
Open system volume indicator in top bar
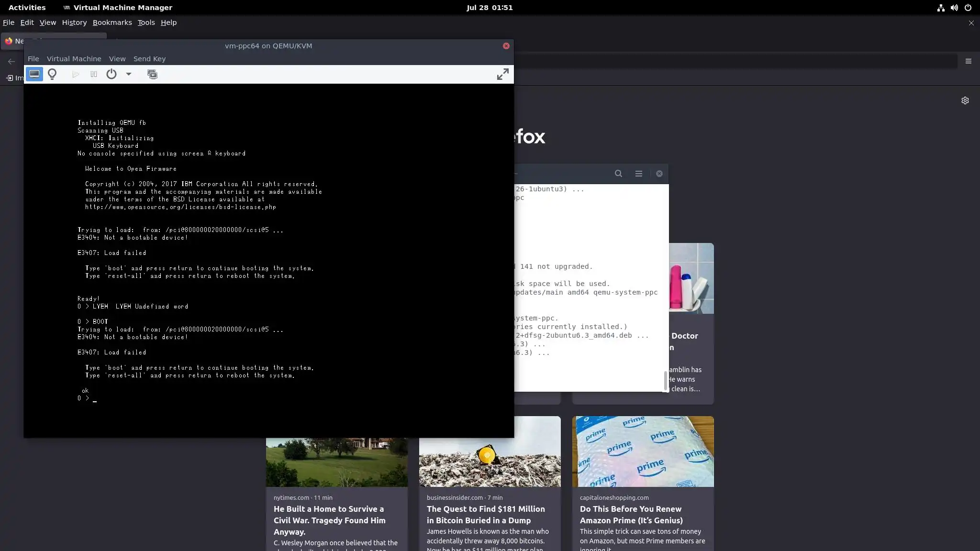tap(954, 8)
